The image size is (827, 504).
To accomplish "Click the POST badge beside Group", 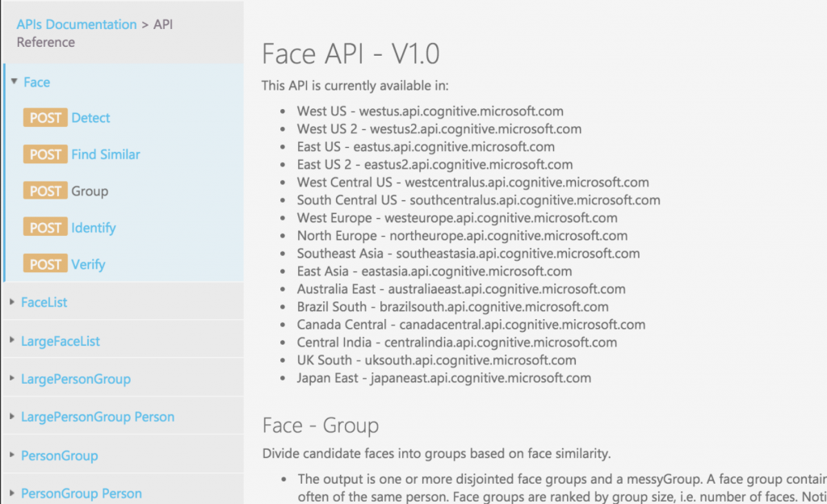I will 45,191.
